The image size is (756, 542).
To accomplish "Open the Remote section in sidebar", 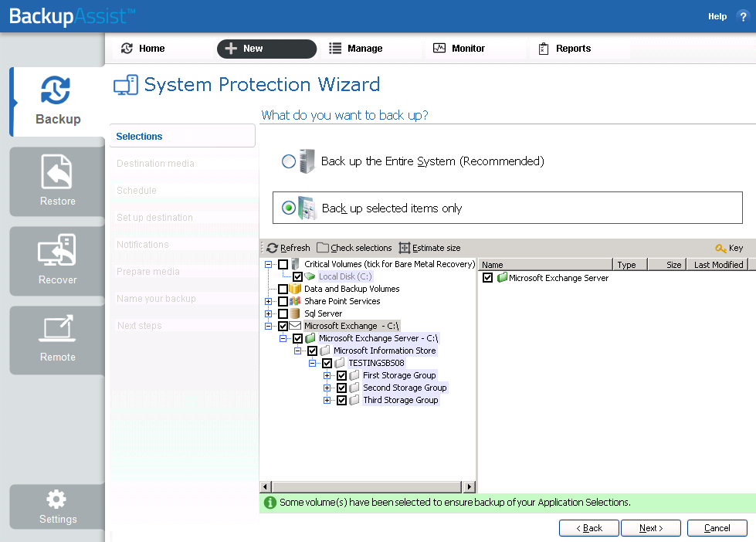I will 57,340.
